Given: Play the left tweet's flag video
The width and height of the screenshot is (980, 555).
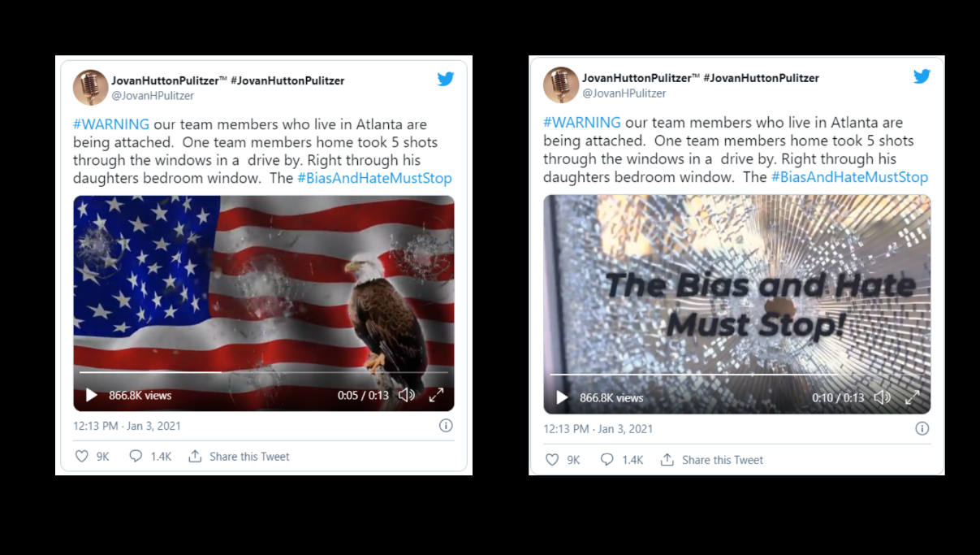Looking at the screenshot, I should [x=92, y=395].
